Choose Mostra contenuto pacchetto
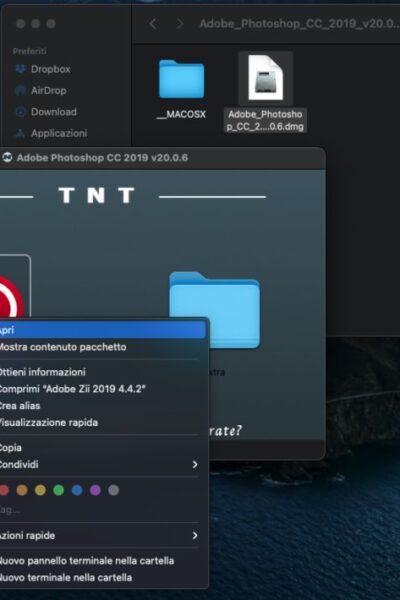This screenshot has width=400, height=600. pos(103,347)
